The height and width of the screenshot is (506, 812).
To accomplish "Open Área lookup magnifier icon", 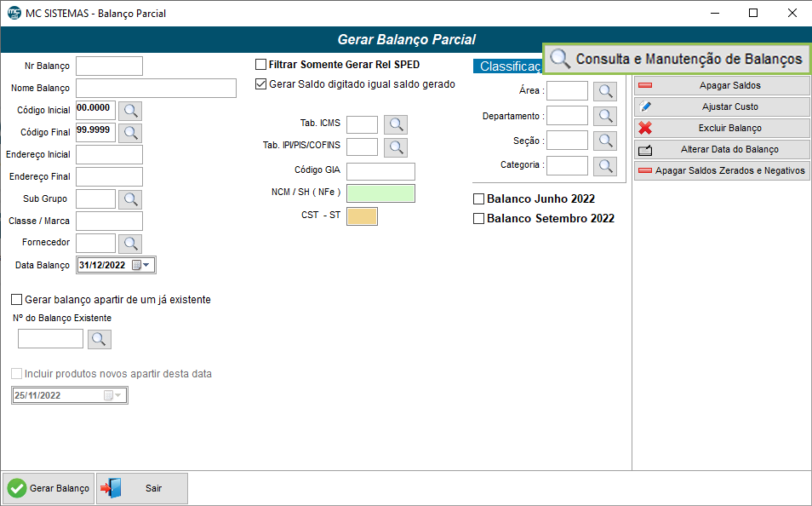I will pos(604,91).
